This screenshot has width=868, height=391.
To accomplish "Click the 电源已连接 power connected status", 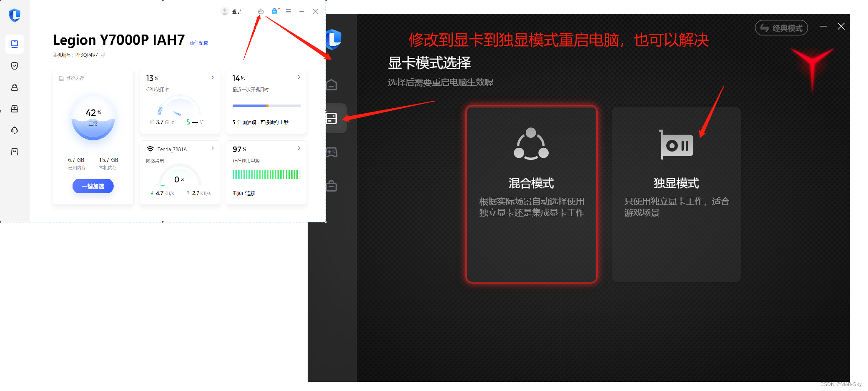I will tap(244, 194).
